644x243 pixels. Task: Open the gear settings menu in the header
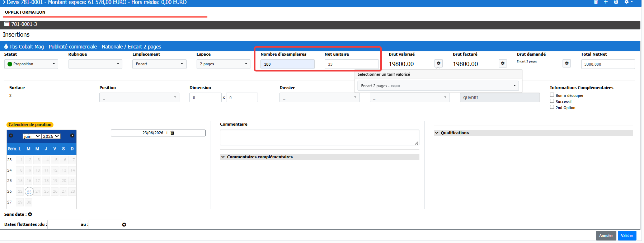(628, 2)
